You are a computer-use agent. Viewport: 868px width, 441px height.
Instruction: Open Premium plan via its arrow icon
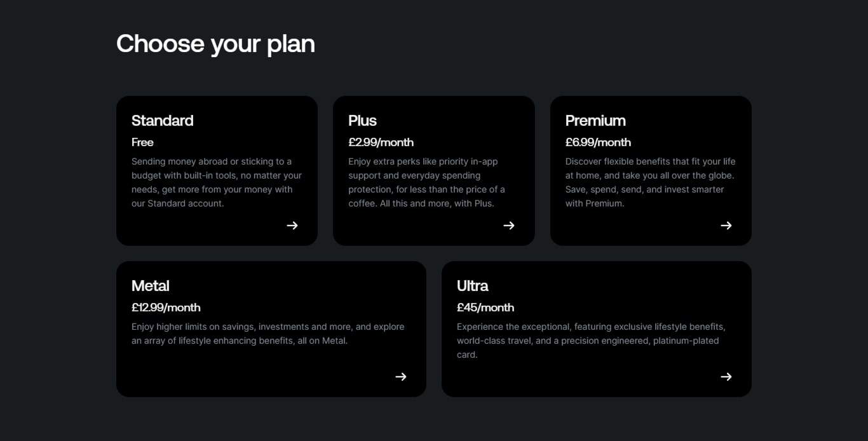(726, 226)
